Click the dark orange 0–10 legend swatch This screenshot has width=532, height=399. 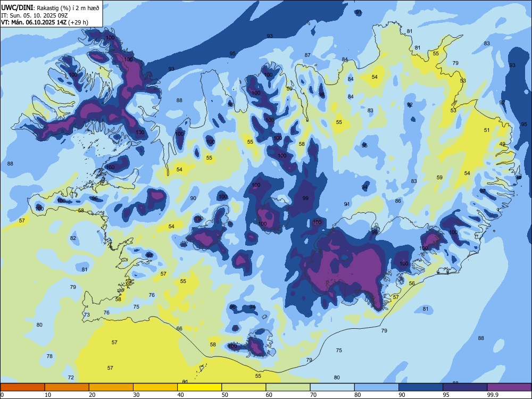(x=22, y=387)
